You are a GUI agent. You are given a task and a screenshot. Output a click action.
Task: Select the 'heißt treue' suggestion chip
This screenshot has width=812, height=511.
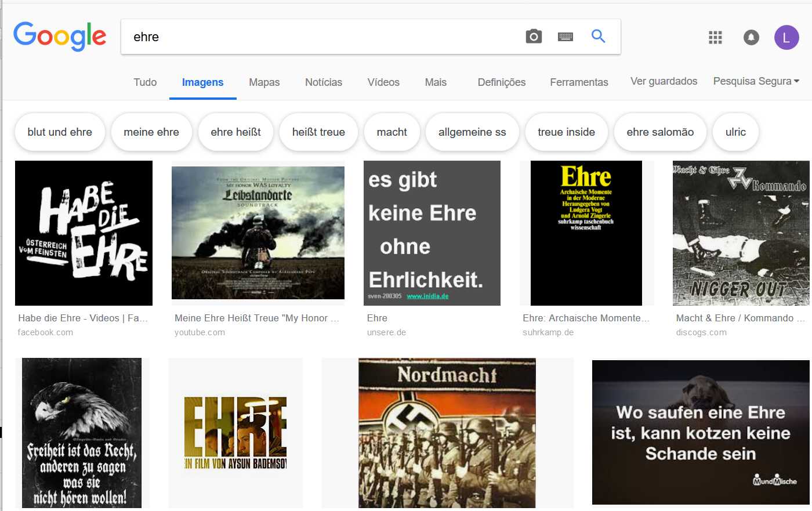318,132
